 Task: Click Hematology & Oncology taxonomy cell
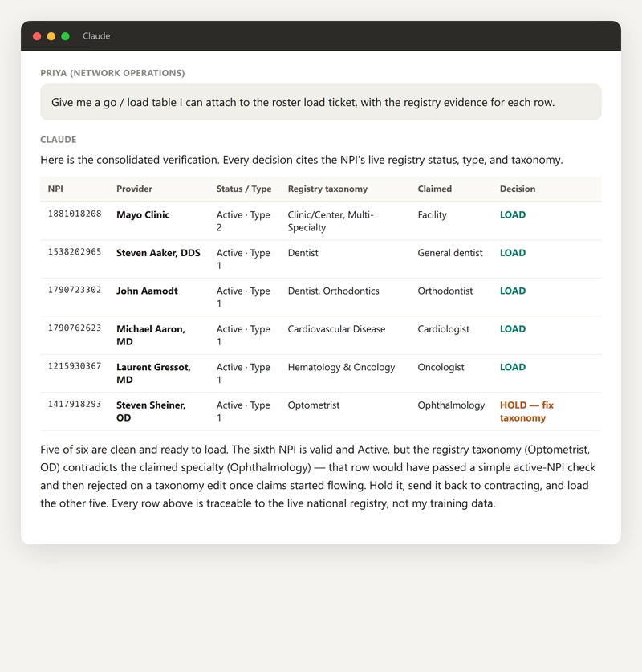pos(341,367)
